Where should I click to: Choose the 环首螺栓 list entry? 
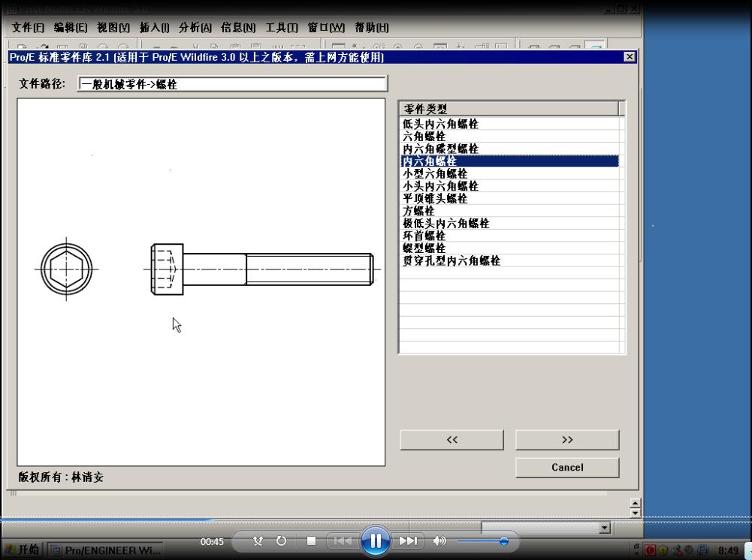coord(509,236)
